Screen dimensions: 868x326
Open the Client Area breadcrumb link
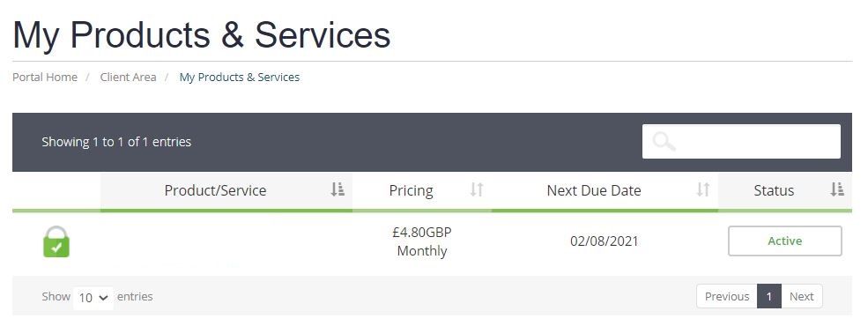tap(128, 77)
